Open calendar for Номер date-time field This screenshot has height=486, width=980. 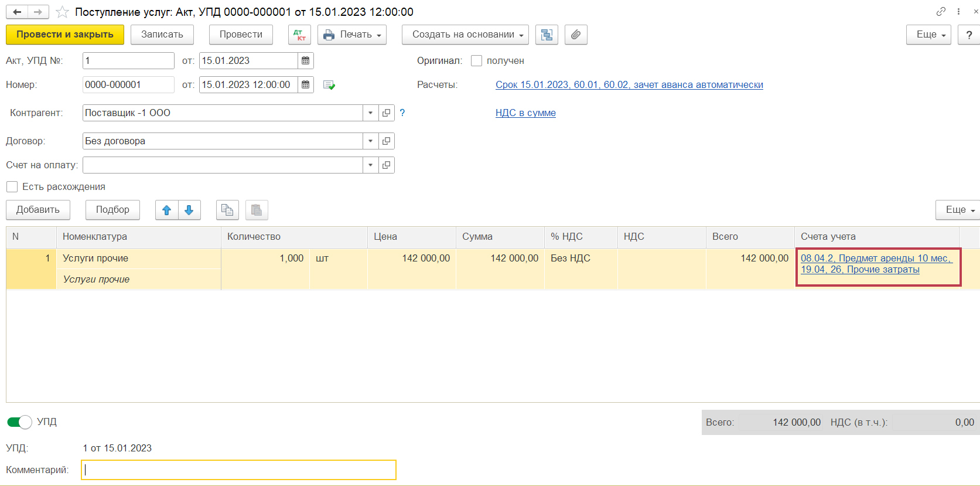tap(305, 84)
